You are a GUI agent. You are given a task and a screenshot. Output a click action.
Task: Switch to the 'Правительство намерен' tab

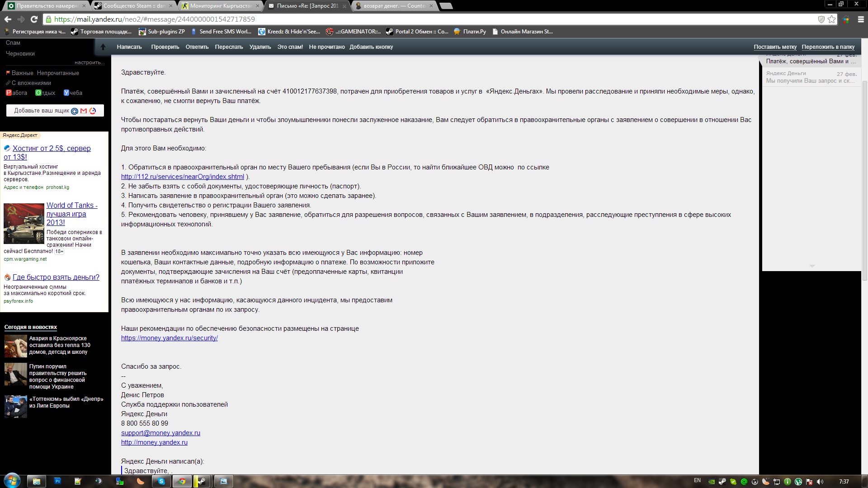[x=47, y=6]
